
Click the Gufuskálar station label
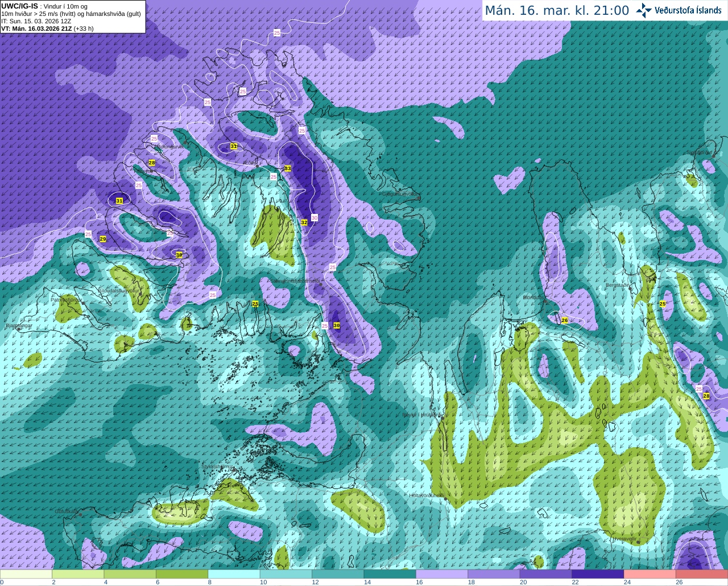[x=67, y=511]
